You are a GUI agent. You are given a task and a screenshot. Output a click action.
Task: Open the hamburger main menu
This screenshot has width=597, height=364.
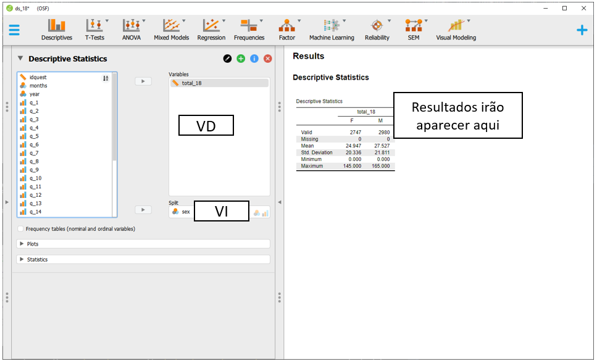click(14, 30)
